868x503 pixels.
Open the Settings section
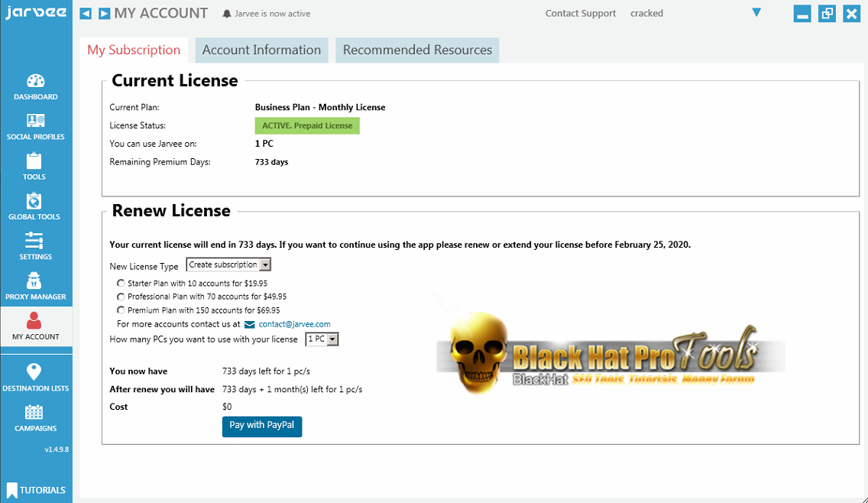tap(35, 246)
